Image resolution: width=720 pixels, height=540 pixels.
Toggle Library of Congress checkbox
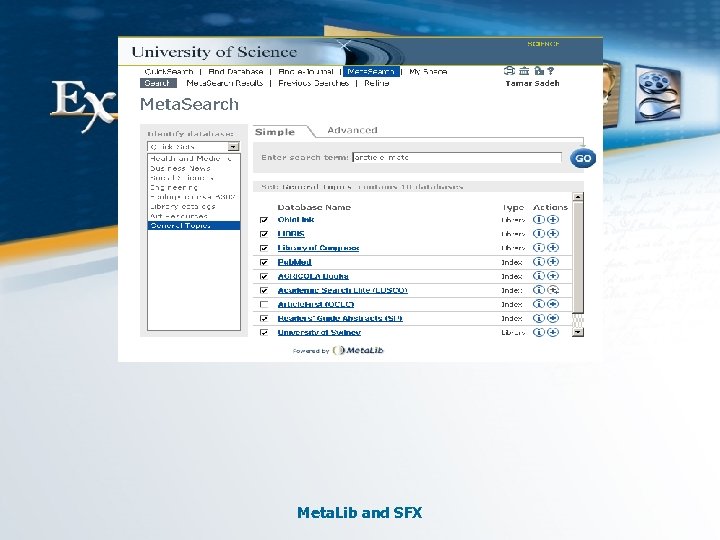[x=264, y=248]
